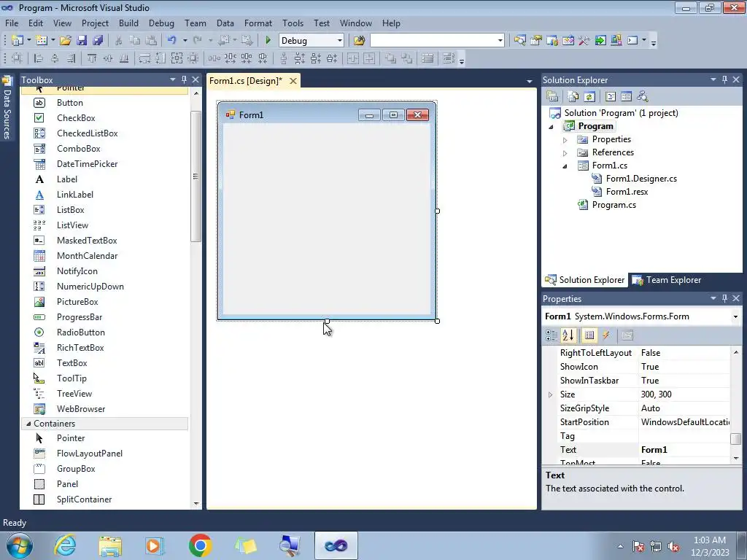Click View Class Diagram icon in Solution Explorer
This screenshot has height=560, width=747.
[x=643, y=97]
